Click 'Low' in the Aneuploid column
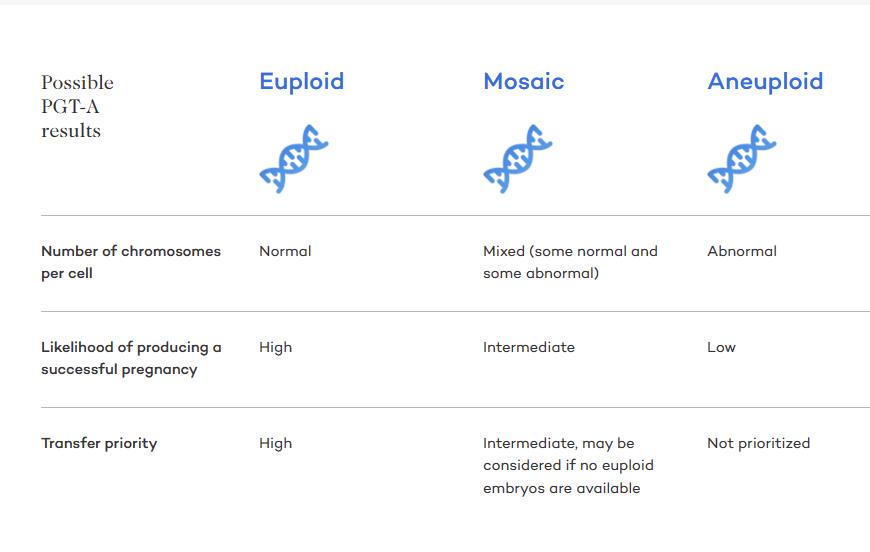The height and width of the screenshot is (552, 870). click(721, 347)
